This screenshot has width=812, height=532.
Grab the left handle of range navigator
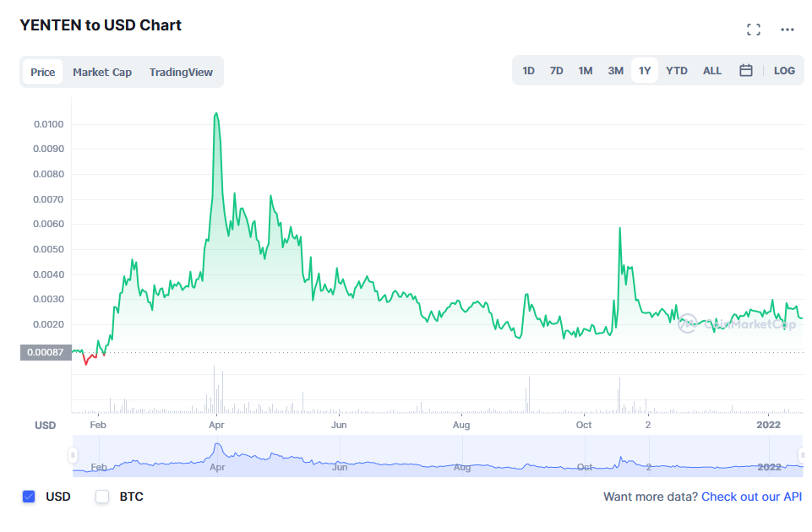(73, 455)
